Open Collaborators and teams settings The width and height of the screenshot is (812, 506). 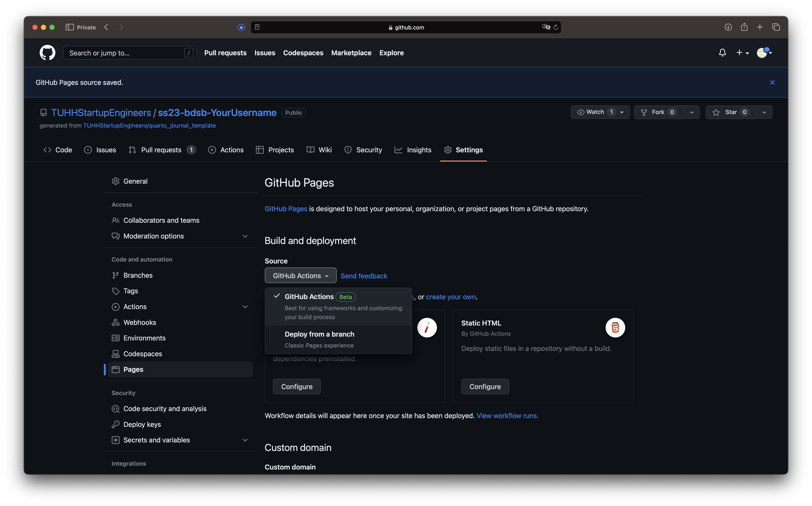click(180, 220)
